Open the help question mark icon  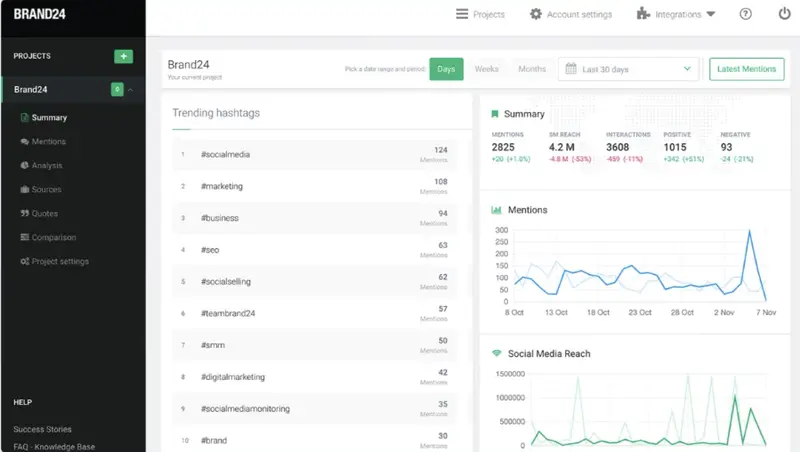(x=745, y=14)
